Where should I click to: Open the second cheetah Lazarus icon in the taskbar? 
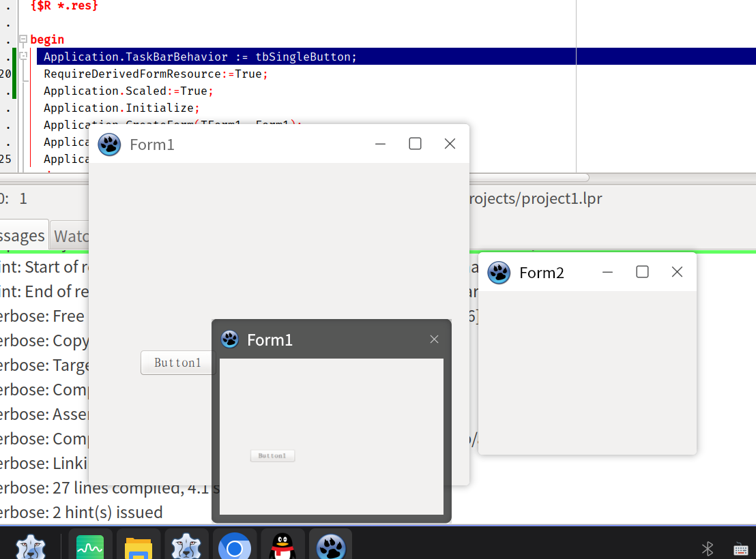(186, 547)
